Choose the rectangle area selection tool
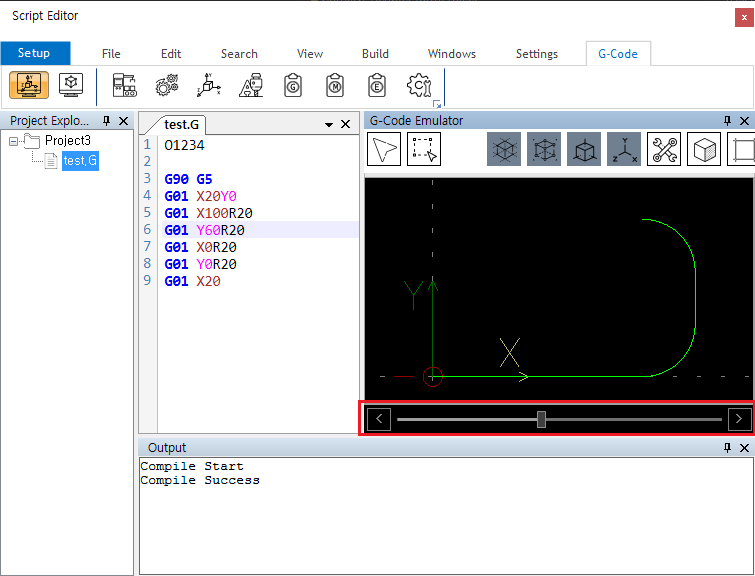 coord(424,150)
